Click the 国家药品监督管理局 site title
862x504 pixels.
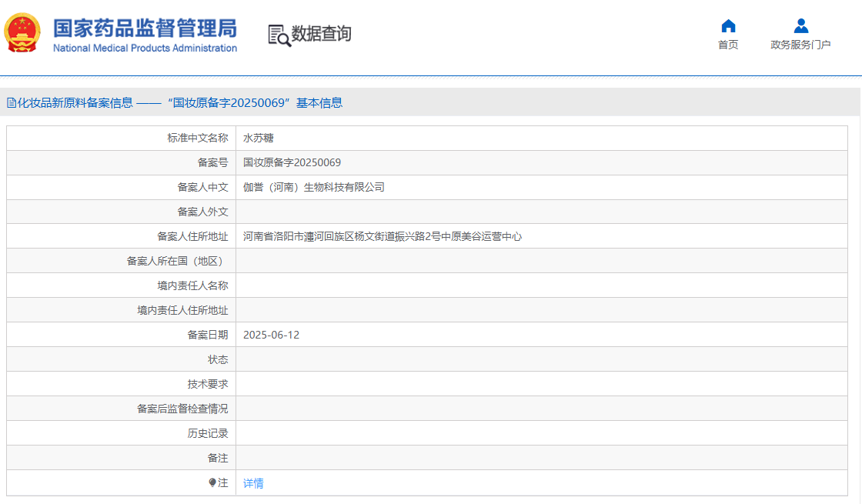[145, 27]
